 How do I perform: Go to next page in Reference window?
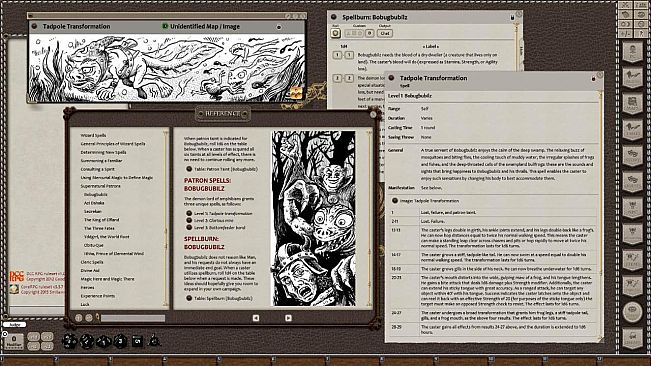click(288, 318)
